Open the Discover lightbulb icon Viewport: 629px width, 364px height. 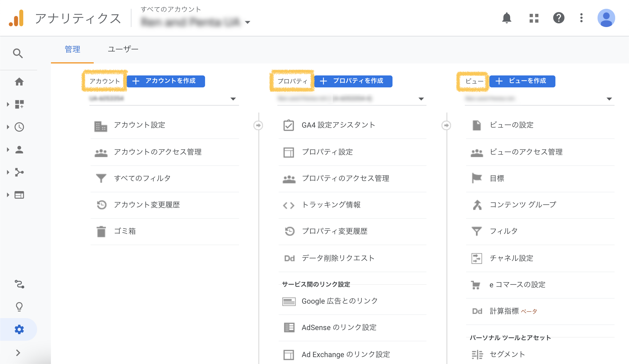(x=19, y=307)
